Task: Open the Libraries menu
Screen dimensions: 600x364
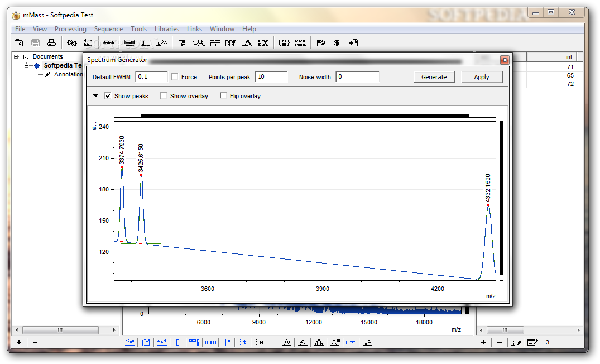Action: pos(166,28)
